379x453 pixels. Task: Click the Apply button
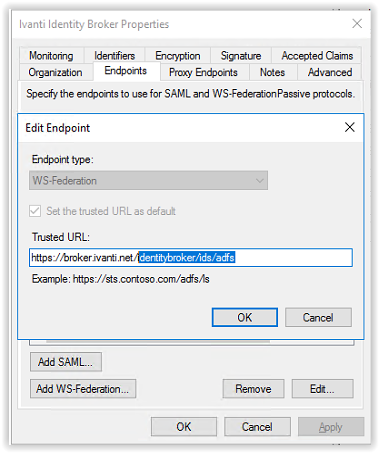(331, 427)
